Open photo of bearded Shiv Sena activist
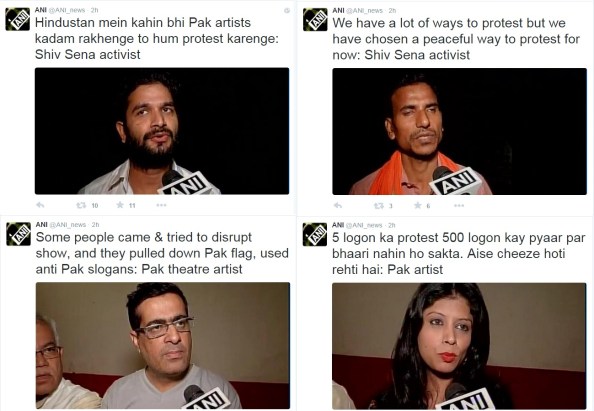This screenshot has height=411, width=594. tap(162, 131)
